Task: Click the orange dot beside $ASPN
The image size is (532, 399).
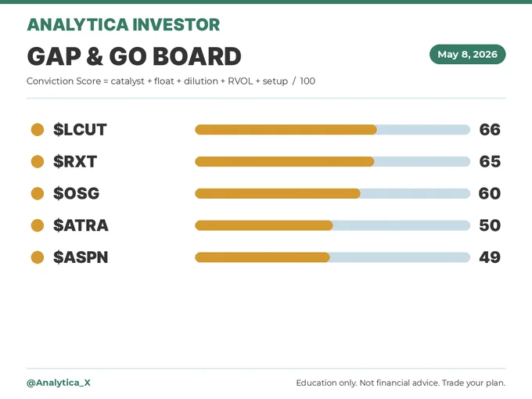Action: click(x=38, y=257)
